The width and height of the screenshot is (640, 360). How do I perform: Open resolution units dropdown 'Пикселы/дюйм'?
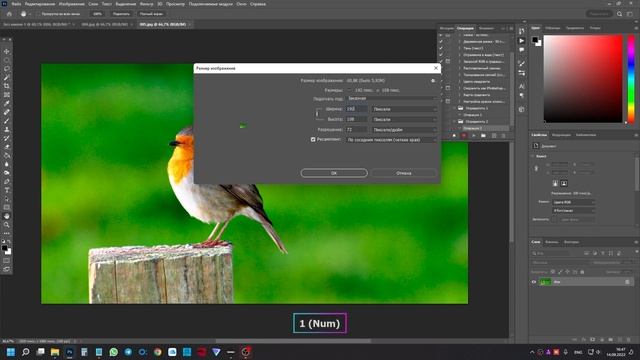coord(404,129)
